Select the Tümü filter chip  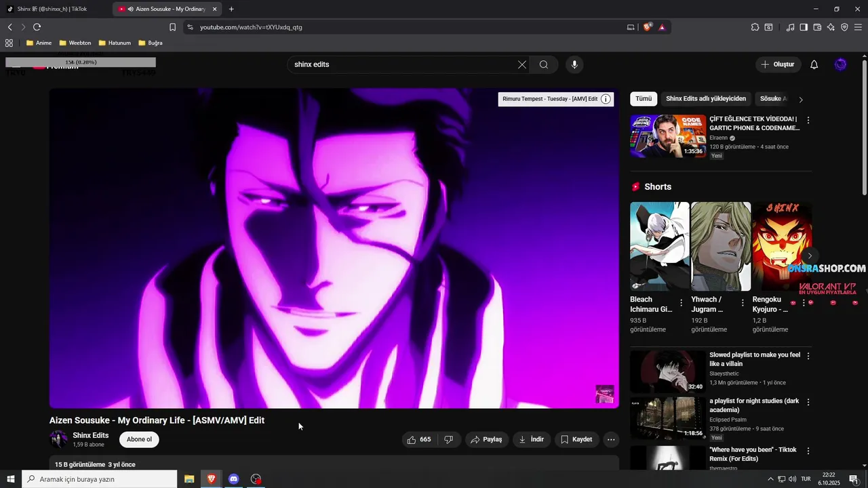tap(644, 99)
